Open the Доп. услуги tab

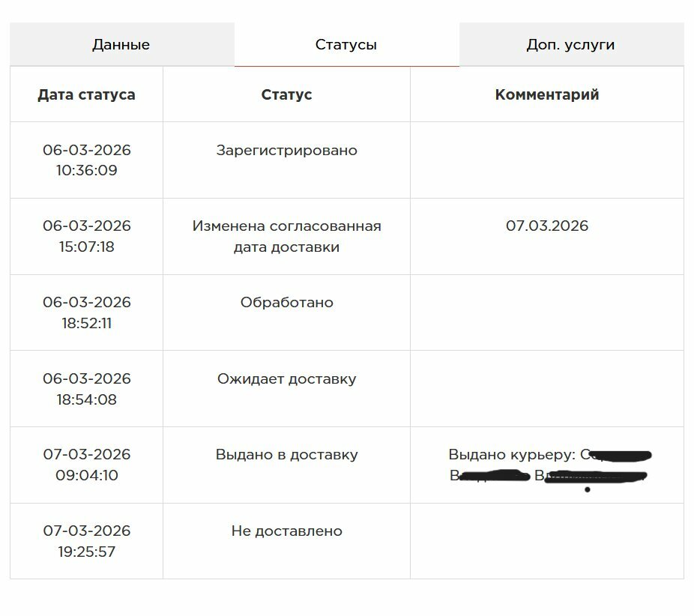(570, 45)
